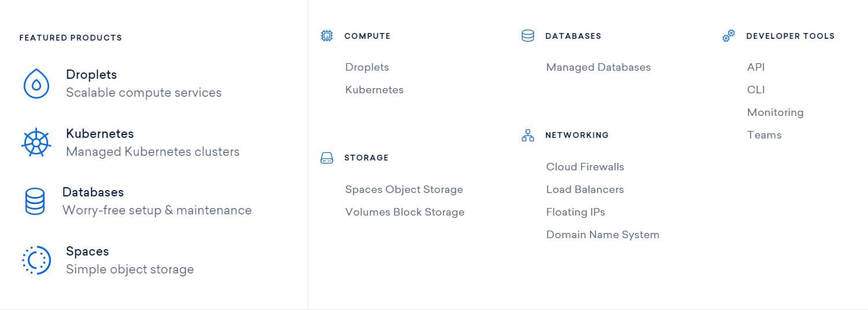The width and height of the screenshot is (868, 310).
Task: Open Managed Databases link
Action: 598,67
